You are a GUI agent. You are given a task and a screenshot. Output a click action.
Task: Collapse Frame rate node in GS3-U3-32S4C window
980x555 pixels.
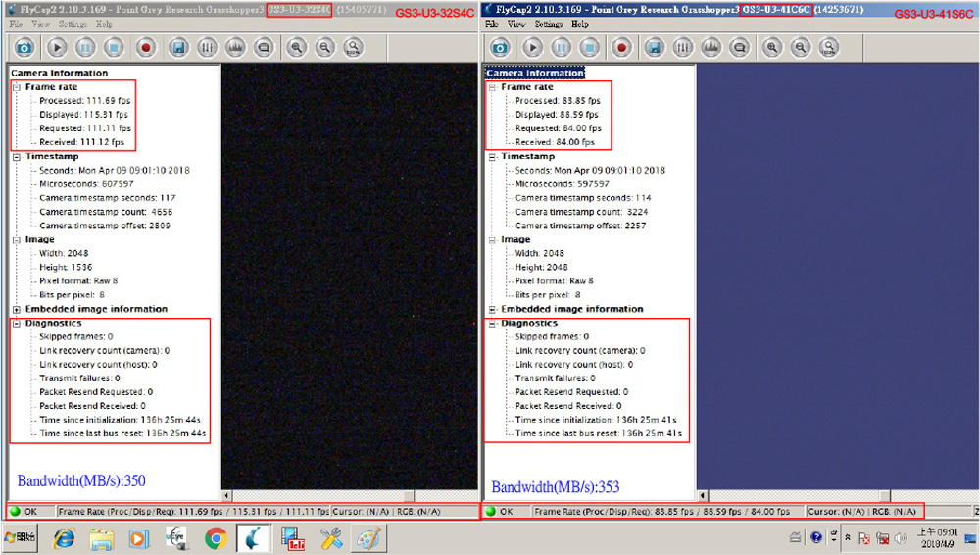click(17, 87)
